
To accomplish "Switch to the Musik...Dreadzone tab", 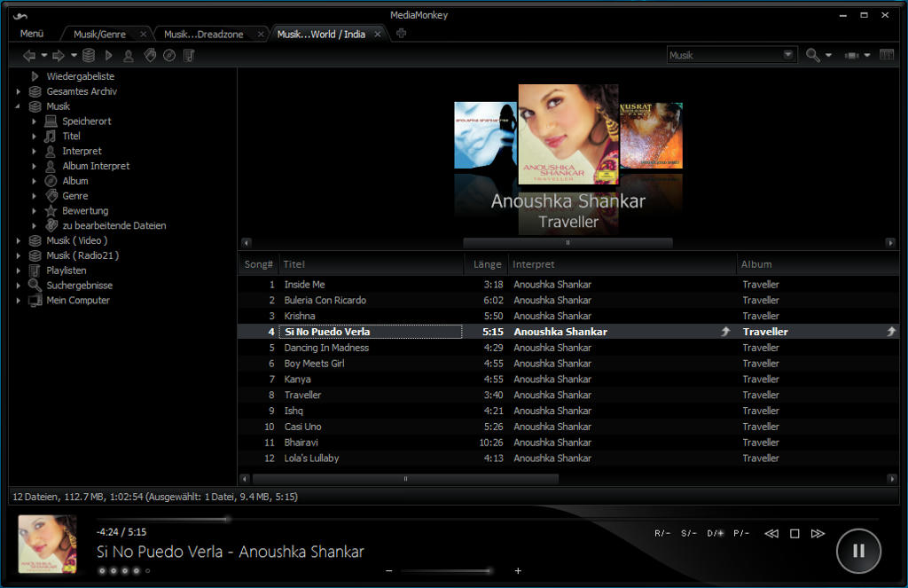I will point(203,35).
